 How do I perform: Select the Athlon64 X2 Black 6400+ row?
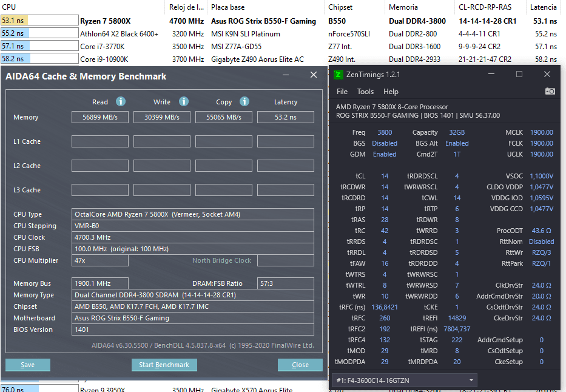pos(280,34)
